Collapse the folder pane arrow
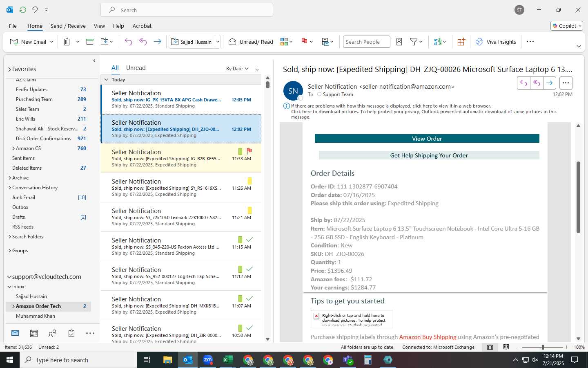This screenshot has height=368, width=588. 94,61
